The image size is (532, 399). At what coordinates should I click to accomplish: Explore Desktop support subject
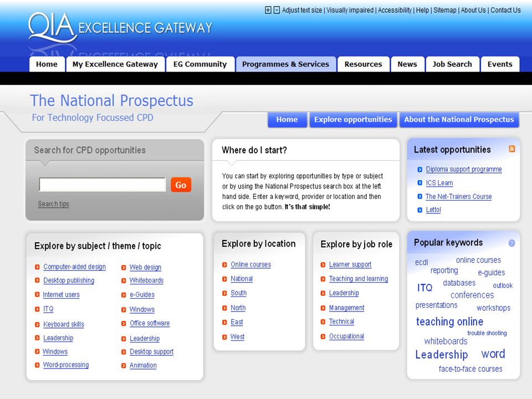tap(152, 352)
